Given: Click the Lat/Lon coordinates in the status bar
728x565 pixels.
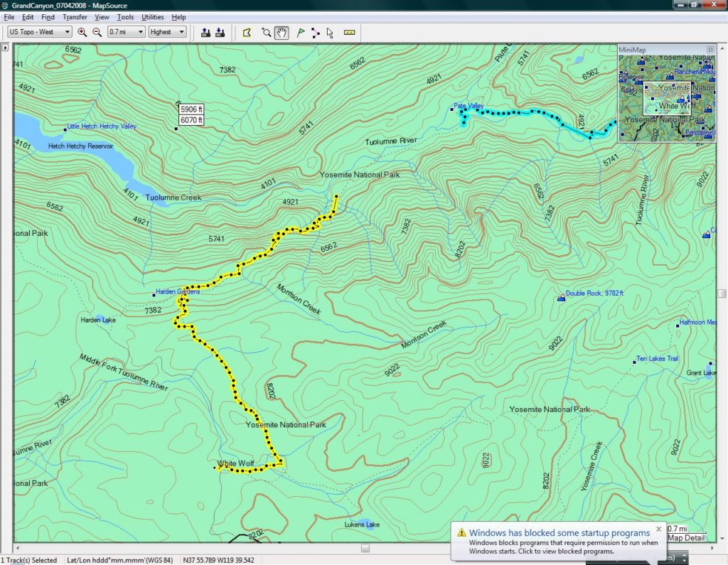Looking at the screenshot, I should [218, 560].
